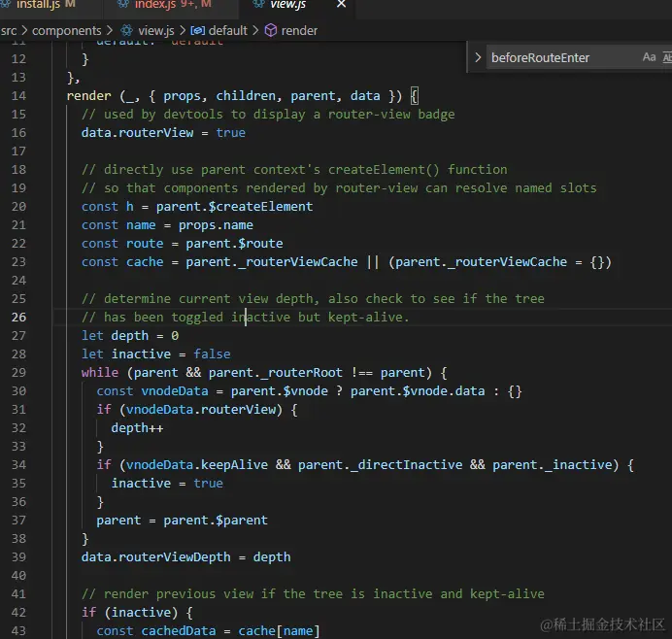The width and height of the screenshot is (672, 639).
Task: Open view.js breadcrumb segment
Action: click(x=156, y=31)
